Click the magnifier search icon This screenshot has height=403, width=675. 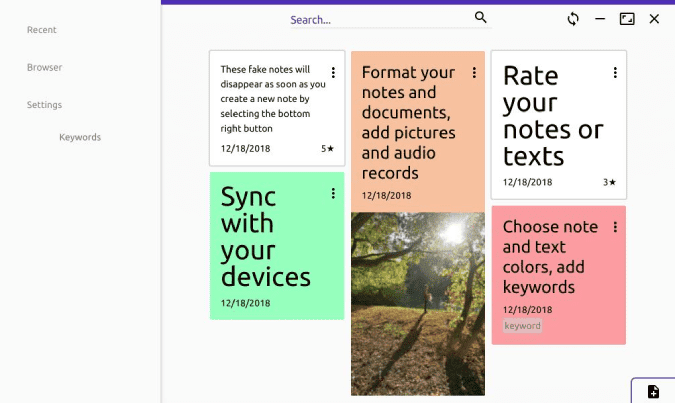480,17
